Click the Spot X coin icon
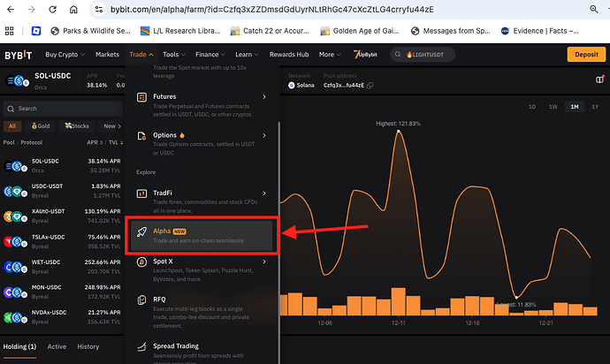Viewport: 610px width, 364px height. [141, 262]
